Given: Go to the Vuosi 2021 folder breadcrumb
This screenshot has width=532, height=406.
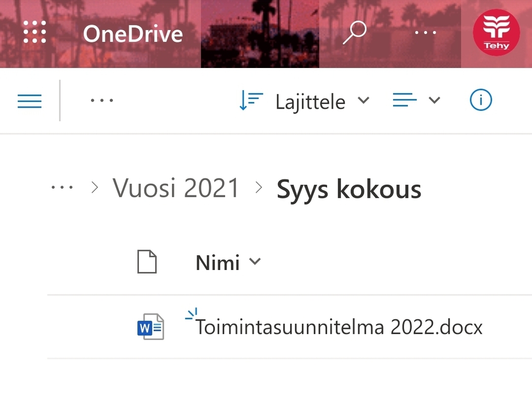Looking at the screenshot, I should 176,188.
